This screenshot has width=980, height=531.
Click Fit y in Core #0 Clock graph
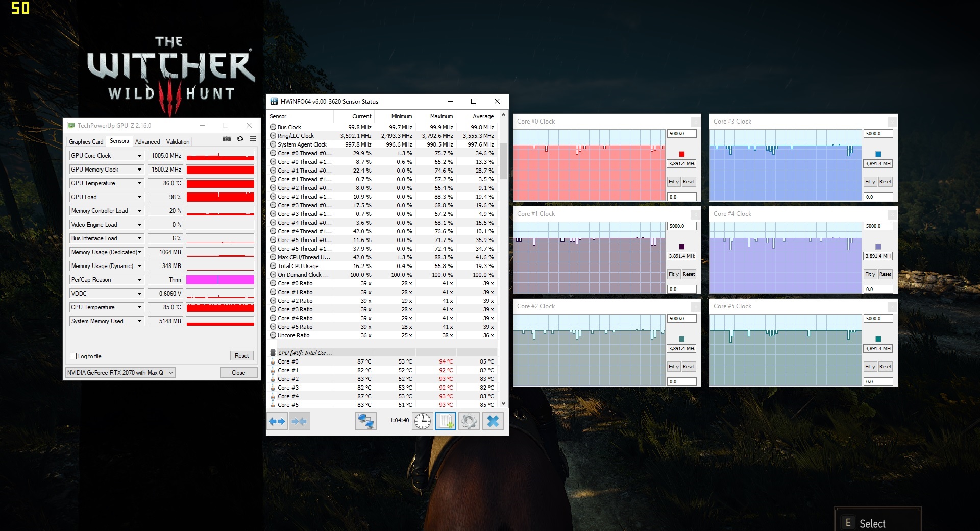[x=674, y=182]
